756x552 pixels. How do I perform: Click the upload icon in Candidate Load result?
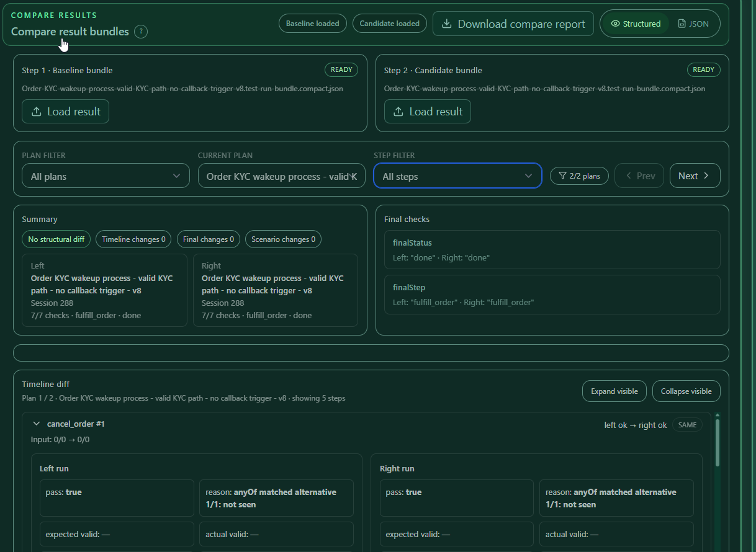398,112
